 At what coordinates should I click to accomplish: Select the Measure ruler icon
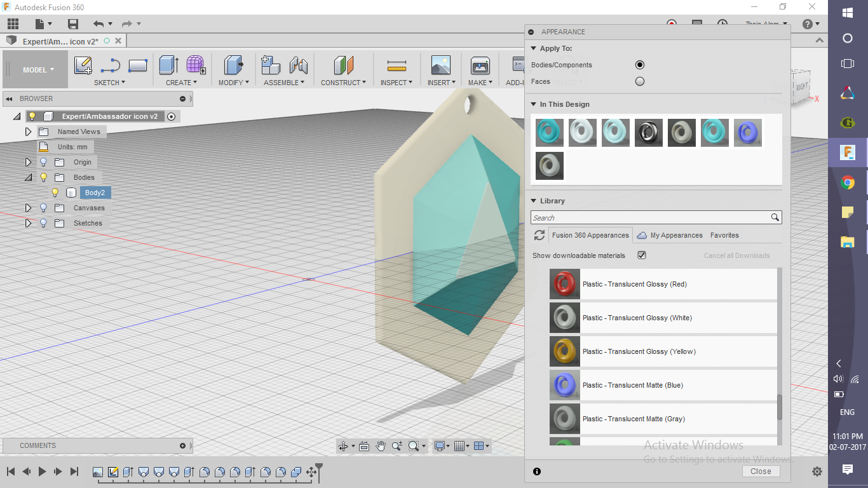[x=397, y=65]
